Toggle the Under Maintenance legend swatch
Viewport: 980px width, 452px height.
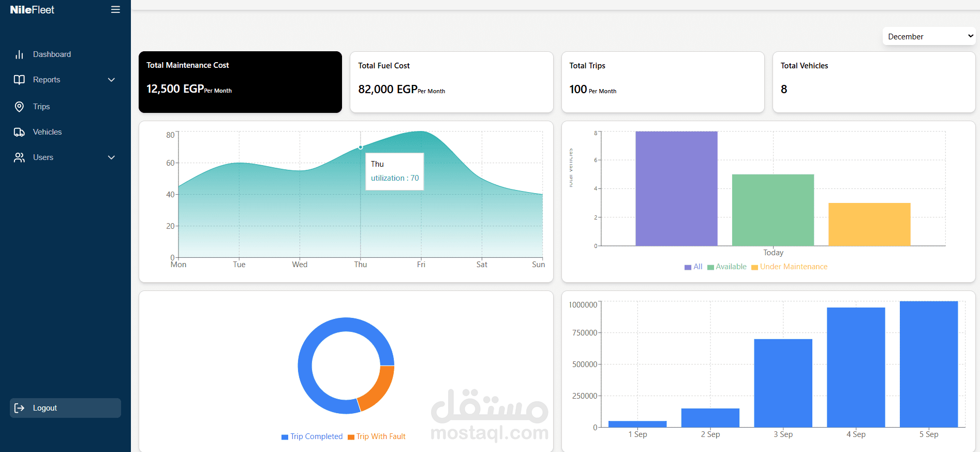coord(754,267)
